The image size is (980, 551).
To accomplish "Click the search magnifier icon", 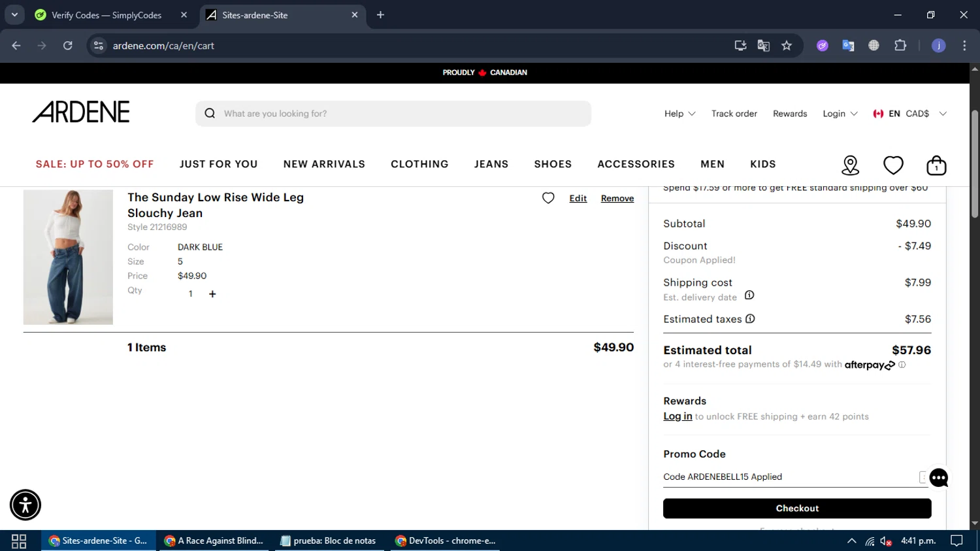I will (x=210, y=113).
